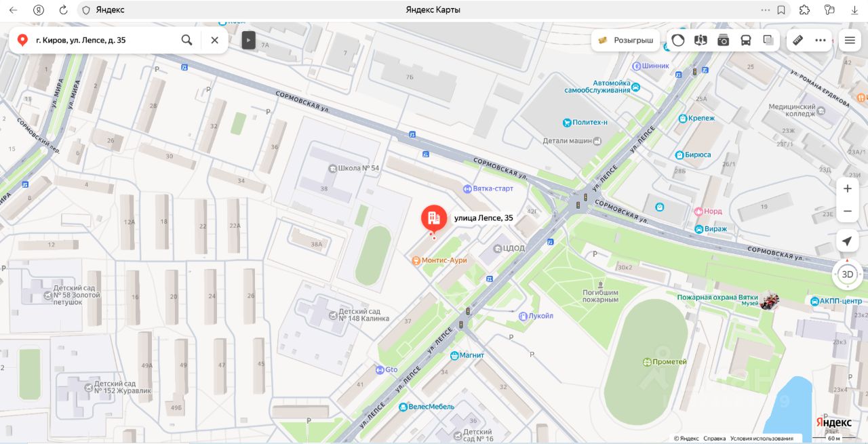Click the my location arrow icon
The height and width of the screenshot is (444, 868).
(x=847, y=241)
